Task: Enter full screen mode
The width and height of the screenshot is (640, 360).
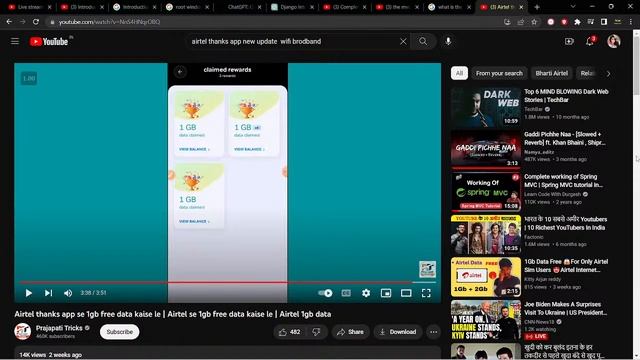Action: tap(426, 293)
